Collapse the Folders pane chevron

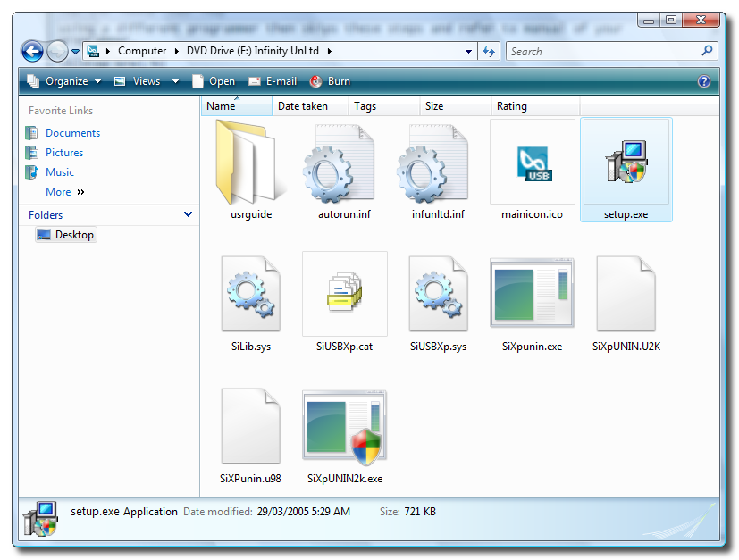point(188,214)
